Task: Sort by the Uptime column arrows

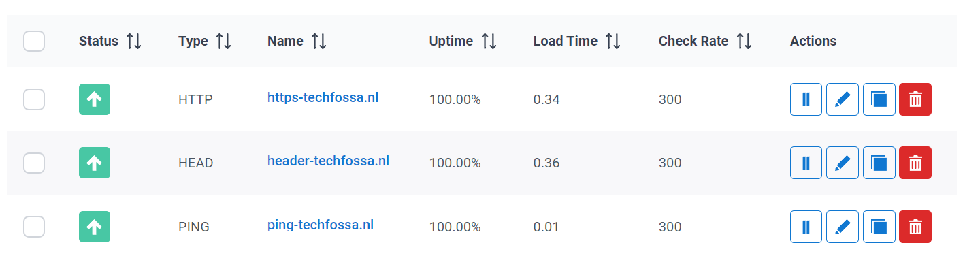Action: click(x=489, y=41)
